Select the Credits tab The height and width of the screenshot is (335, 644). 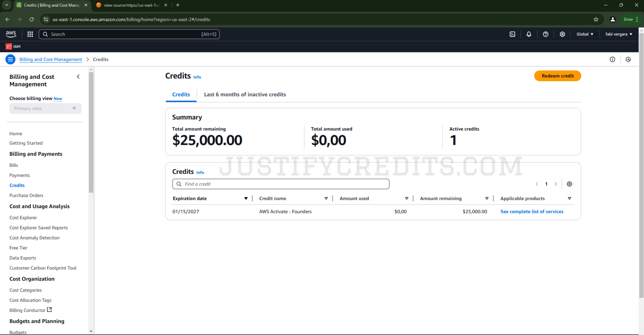pos(181,95)
